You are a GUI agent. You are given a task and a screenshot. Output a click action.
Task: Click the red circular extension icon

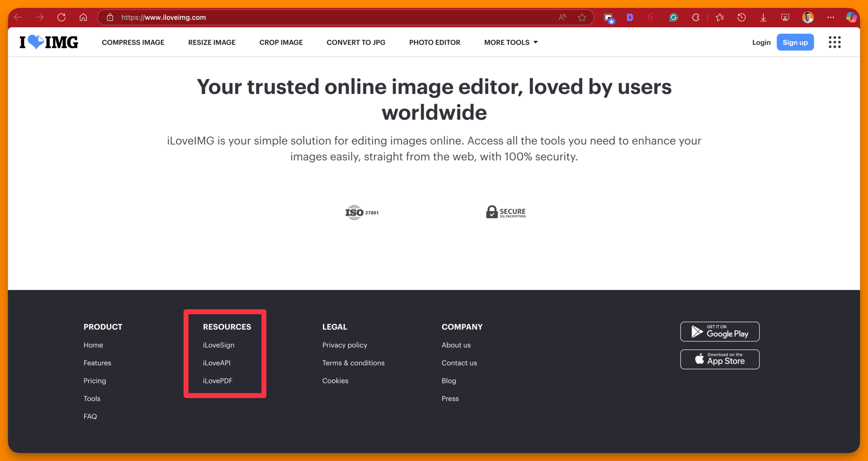point(651,17)
